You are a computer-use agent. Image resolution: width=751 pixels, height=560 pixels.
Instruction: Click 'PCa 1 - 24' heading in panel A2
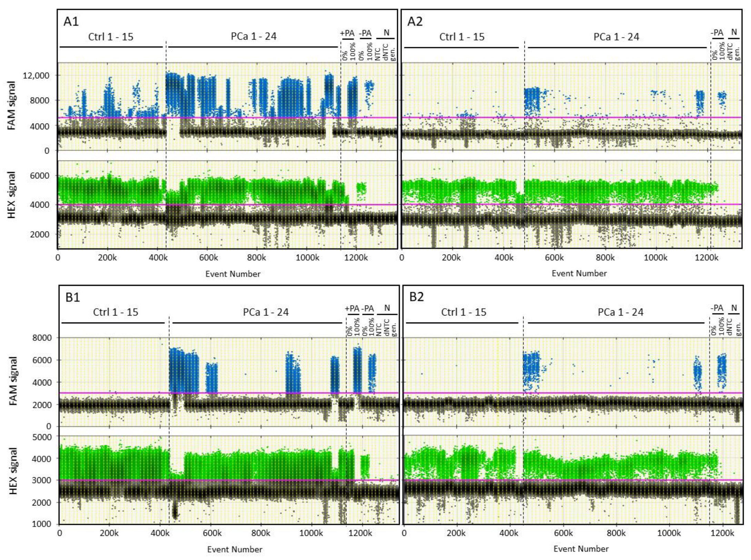pyautogui.click(x=616, y=37)
